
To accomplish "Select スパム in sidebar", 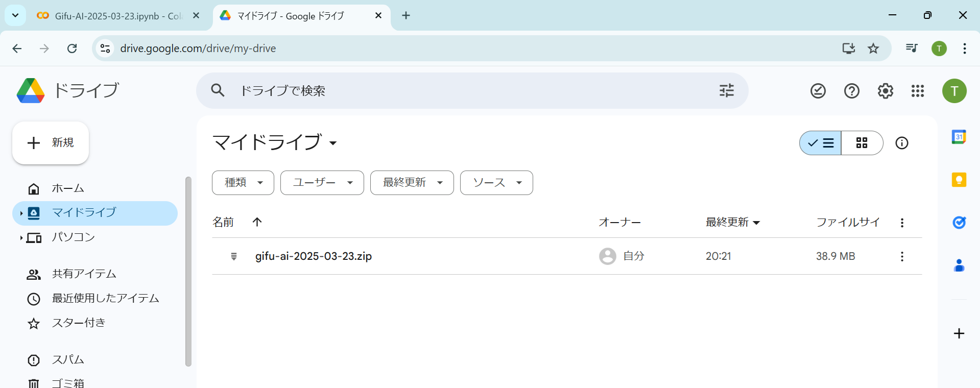I will pos(95,360).
